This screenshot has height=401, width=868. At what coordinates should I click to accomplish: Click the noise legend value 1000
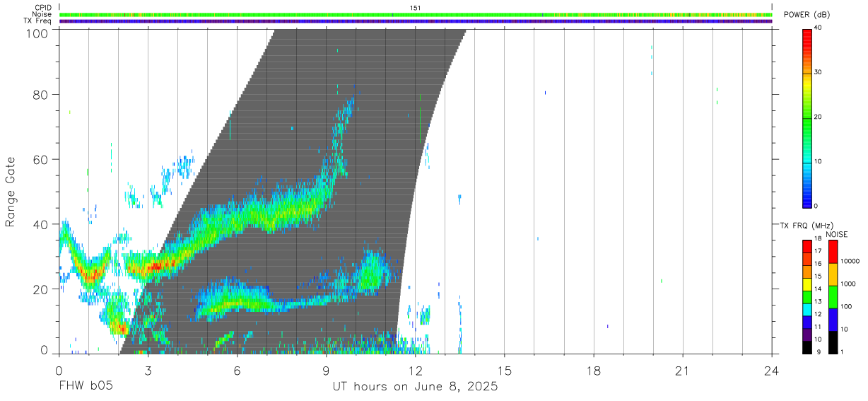point(848,284)
